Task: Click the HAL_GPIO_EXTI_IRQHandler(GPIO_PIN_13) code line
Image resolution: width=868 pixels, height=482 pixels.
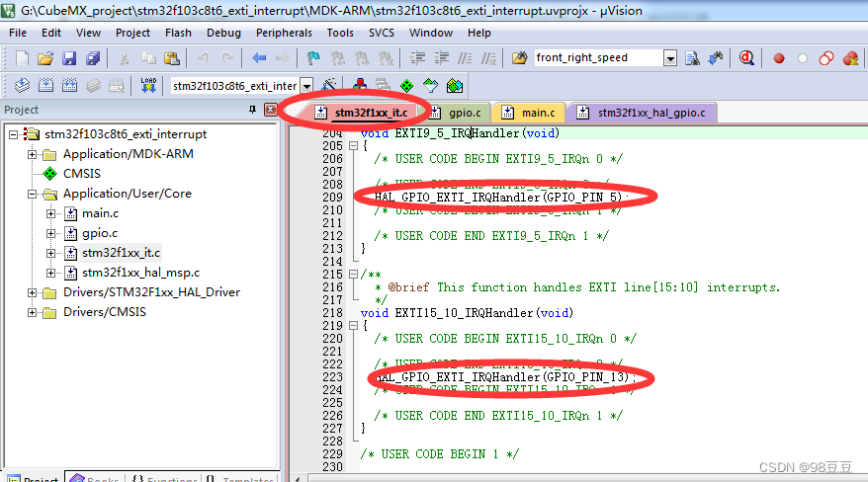Action: point(505,377)
